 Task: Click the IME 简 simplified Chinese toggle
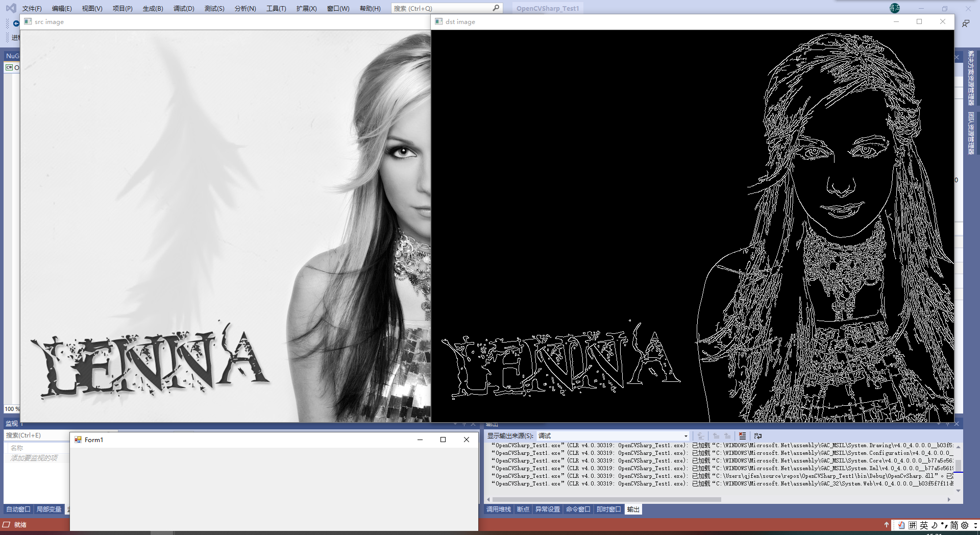[954, 525]
